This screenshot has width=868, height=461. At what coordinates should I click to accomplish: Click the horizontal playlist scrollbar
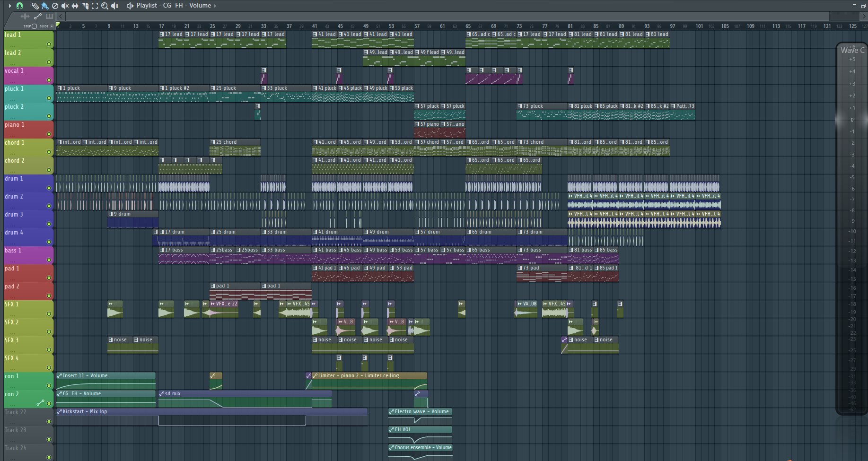pyautogui.click(x=447, y=16)
